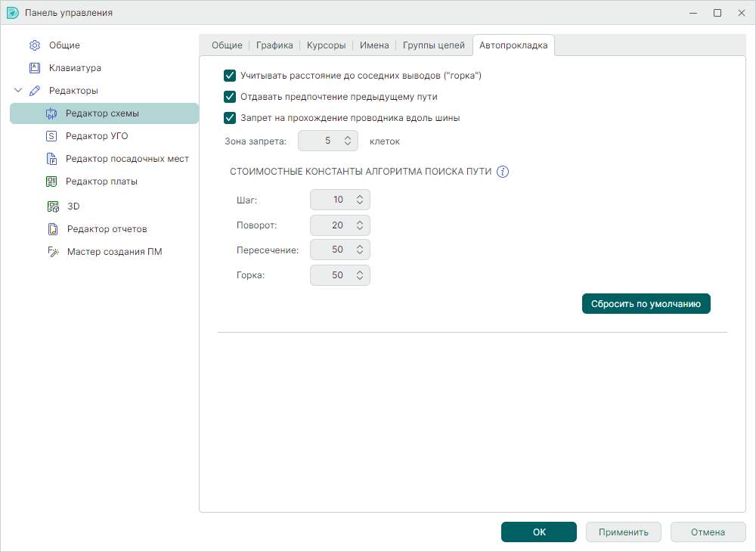Click the gear icon next to Общие
The width and height of the screenshot is (756, 552).
click(x=35, y=45)
